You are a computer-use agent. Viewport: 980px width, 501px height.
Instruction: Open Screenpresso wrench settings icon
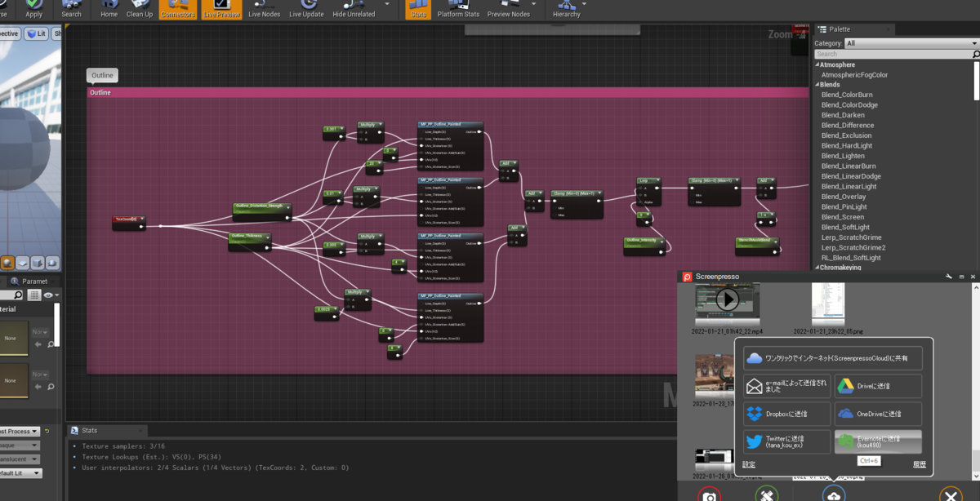pyautogui.click(x=949, y=277)
